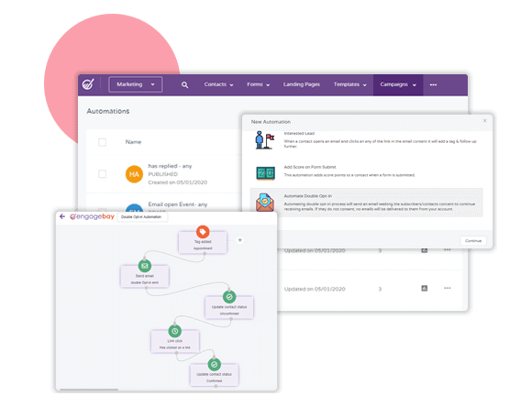Open the Marketing module dropdown
The width and height of the screenshot is (532, 418).
136,84
